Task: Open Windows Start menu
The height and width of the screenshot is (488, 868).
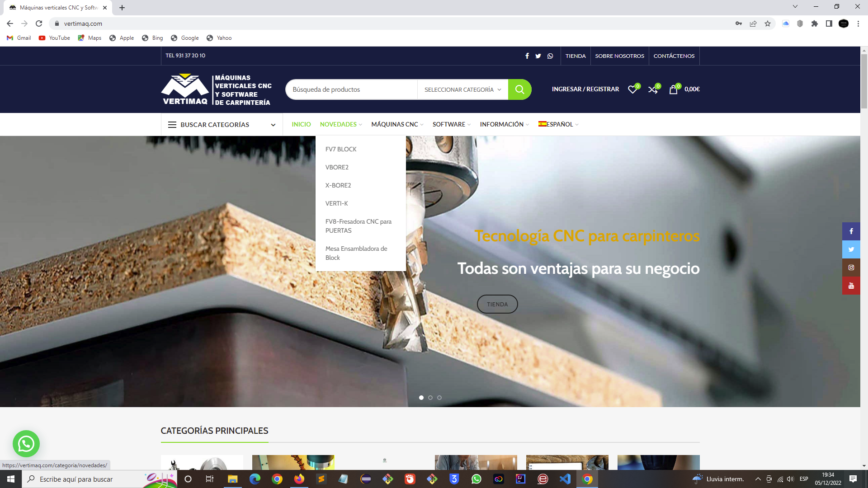Action: [11, 479]
